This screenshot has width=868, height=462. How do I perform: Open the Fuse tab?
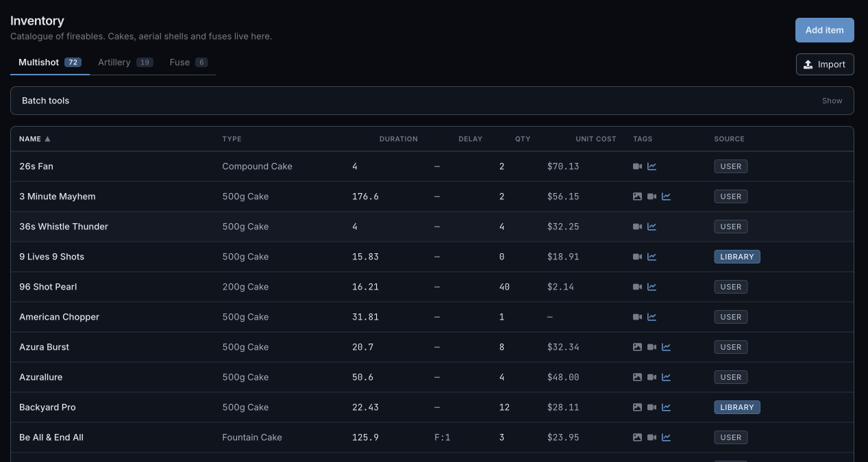(x=188, y=62)
